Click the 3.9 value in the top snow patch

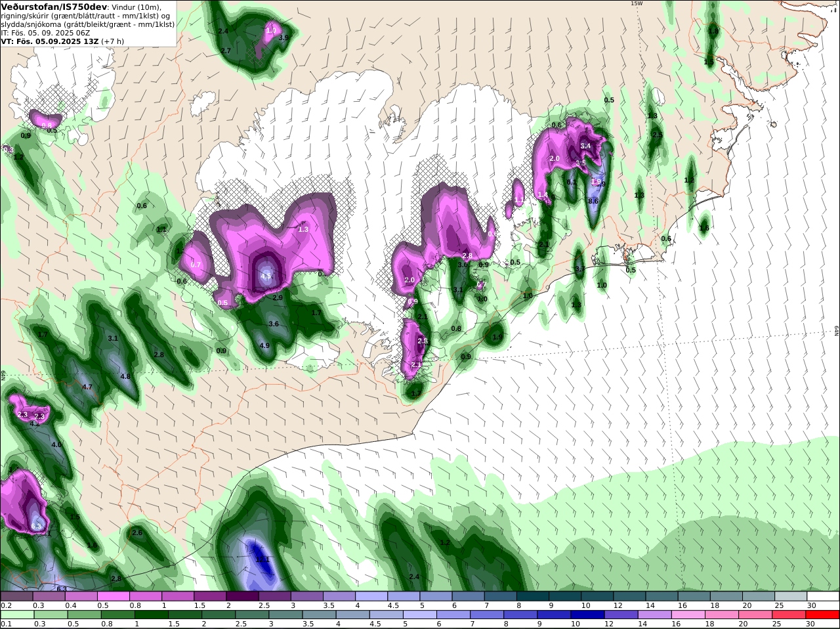[283, 38]
